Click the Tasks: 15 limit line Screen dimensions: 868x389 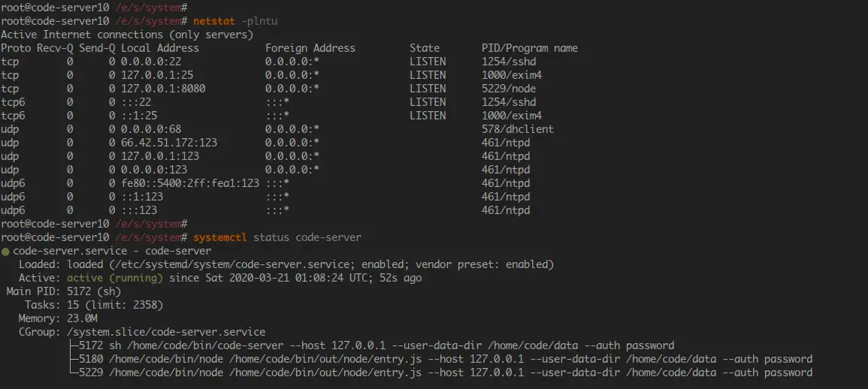point(94,305)
